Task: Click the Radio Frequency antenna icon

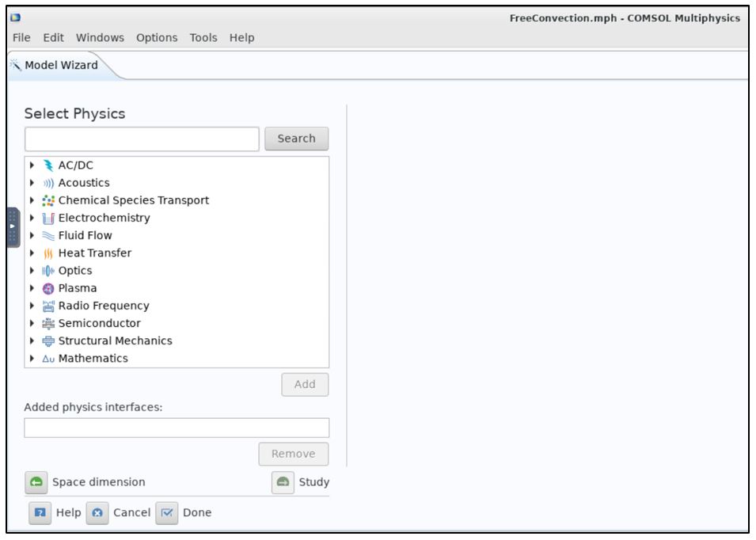Action: pos(48,306)
